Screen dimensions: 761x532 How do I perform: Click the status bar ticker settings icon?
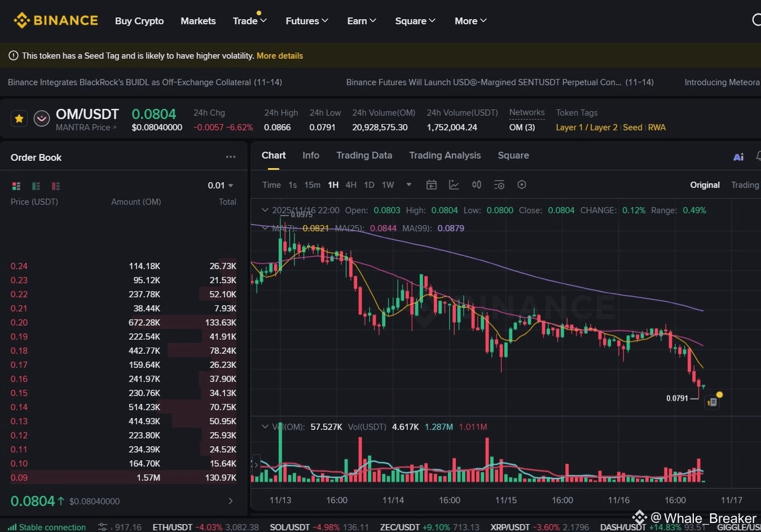point(103,527)
